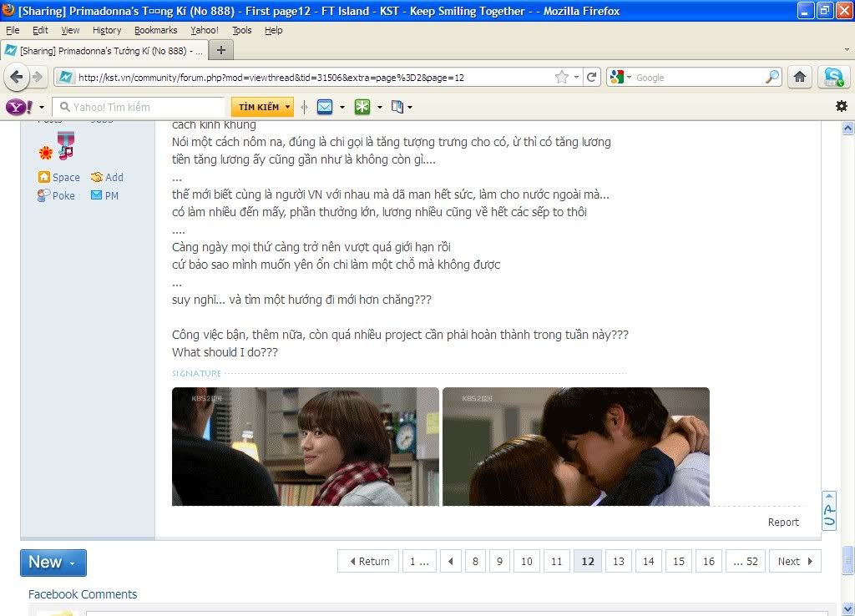The height and width of the screenshot is (616, 855).
Task: Click the signature image of smiling woman
Action: [306, 447]
